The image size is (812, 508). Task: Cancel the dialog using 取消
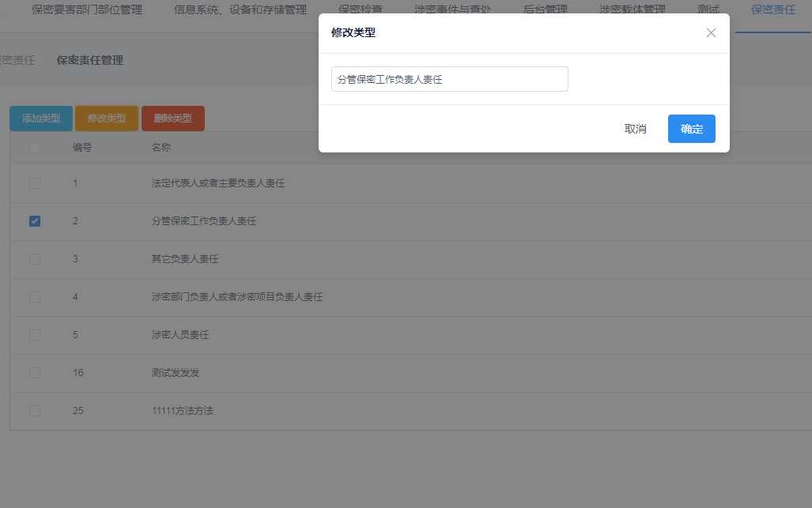pos(634,128)
